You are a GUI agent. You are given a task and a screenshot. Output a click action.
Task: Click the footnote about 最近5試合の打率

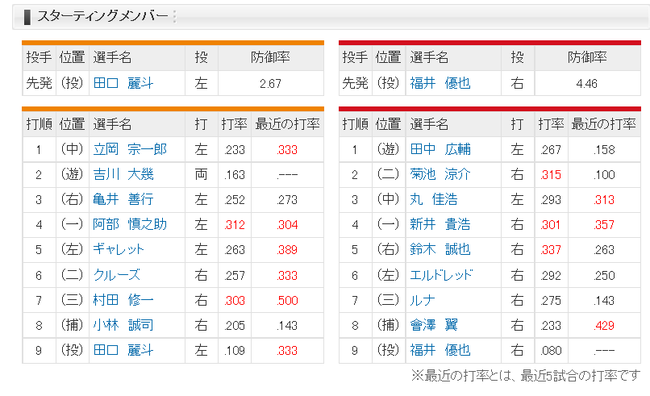(x=526, y=376)
